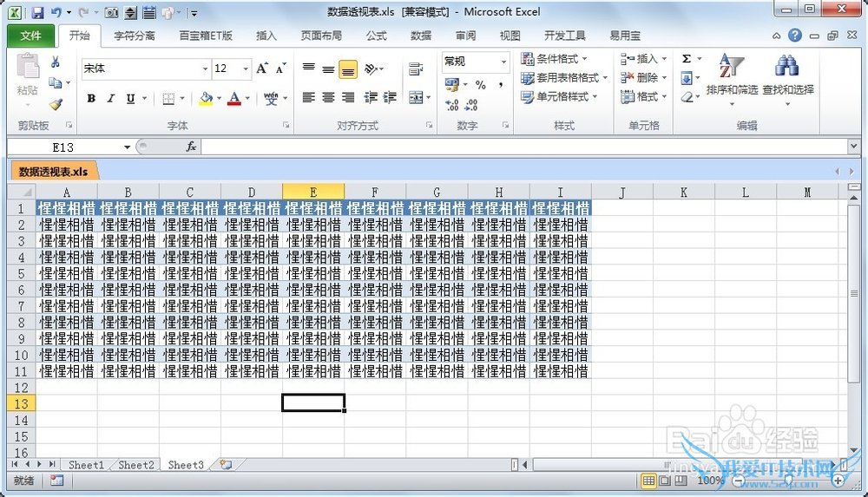Click the AutoSum sigma icon
Image resolution: width=868 pixels, height=497 pixels.
687,59
